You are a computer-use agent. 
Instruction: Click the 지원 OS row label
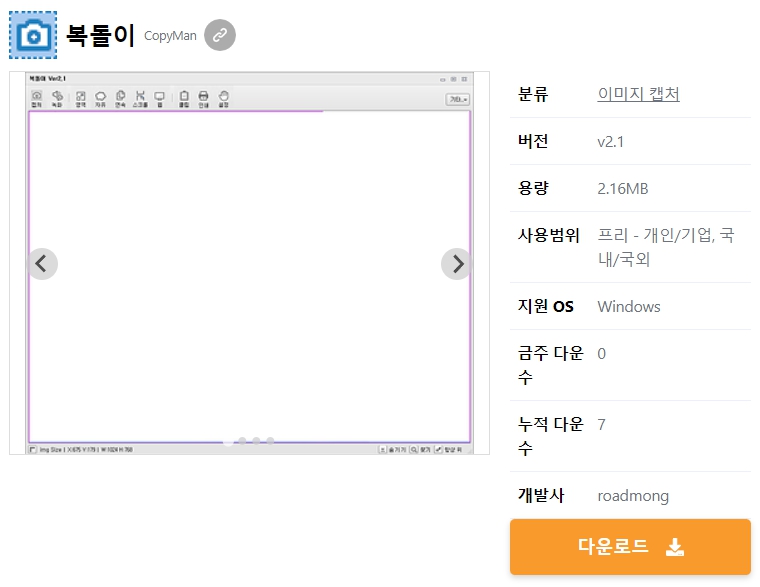click(545, 306)
